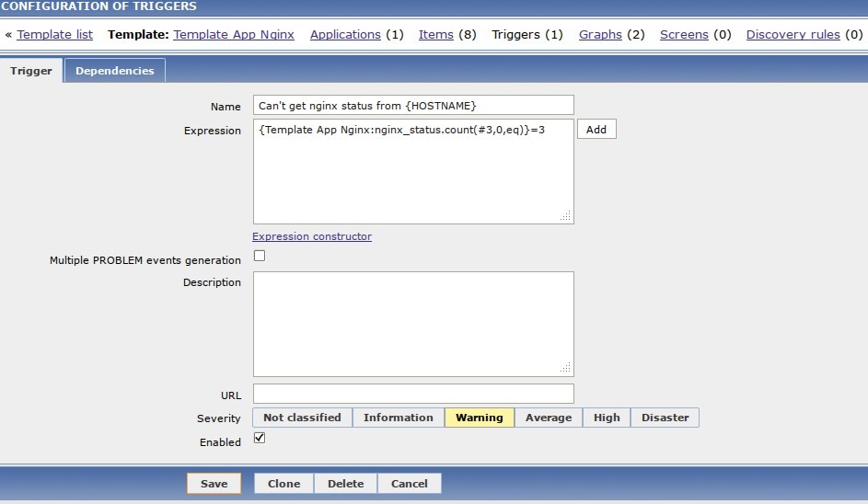Cancel editing the trigger

point(409,484)
